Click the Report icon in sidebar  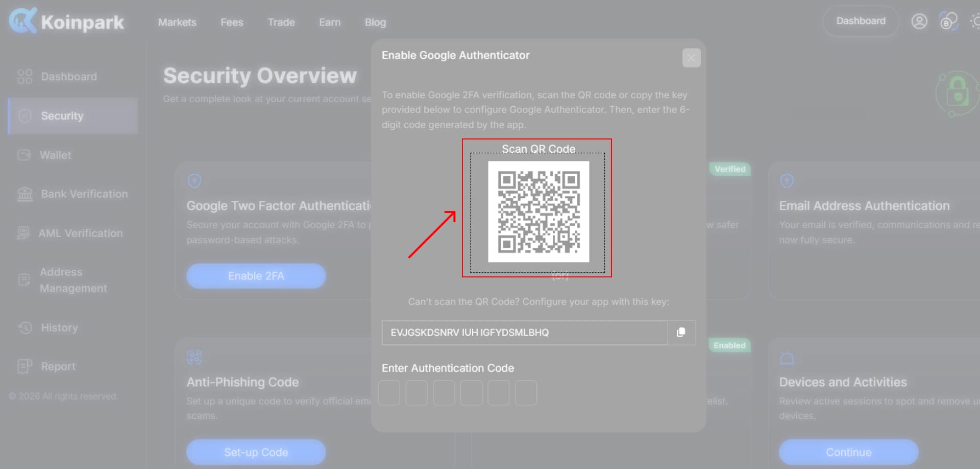tap(24, 366)
